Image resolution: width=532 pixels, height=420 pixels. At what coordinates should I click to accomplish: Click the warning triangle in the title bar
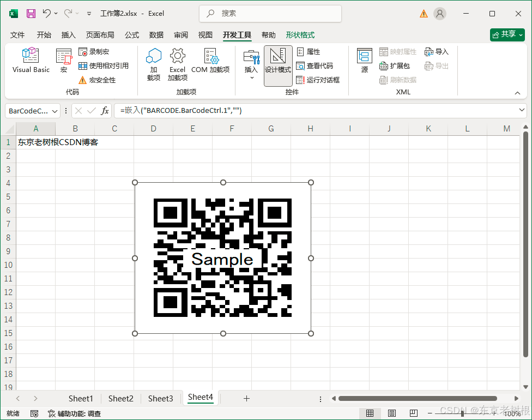coord(424,14)
